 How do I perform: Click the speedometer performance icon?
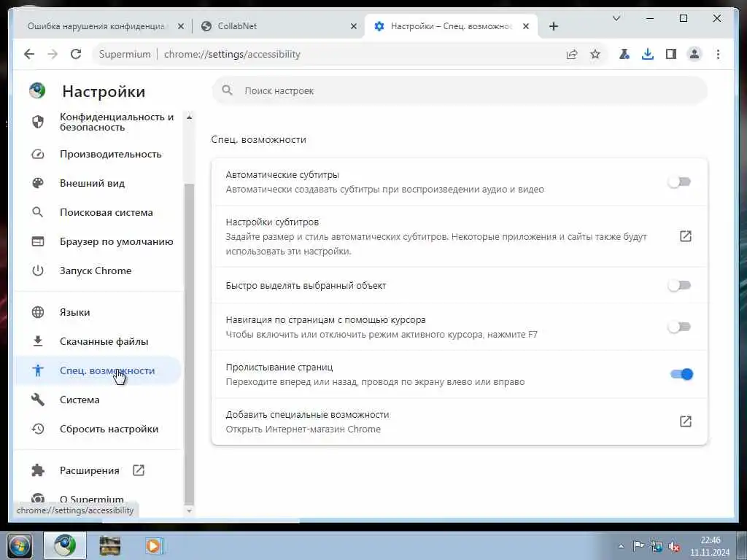point(38,155)
